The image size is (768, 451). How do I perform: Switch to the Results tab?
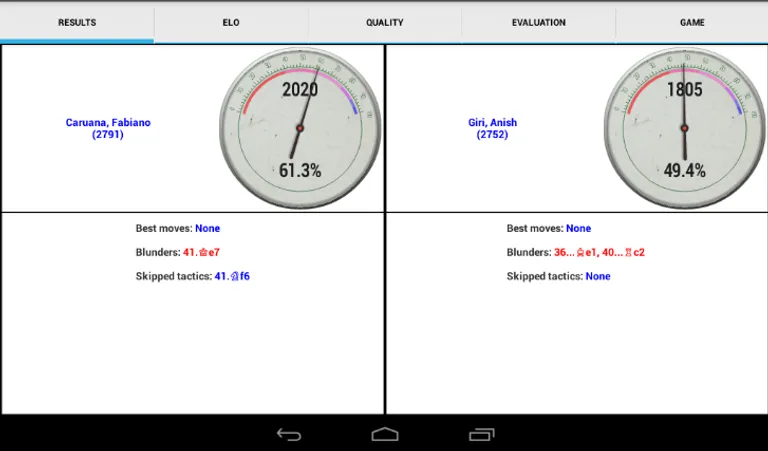(77, 22)
